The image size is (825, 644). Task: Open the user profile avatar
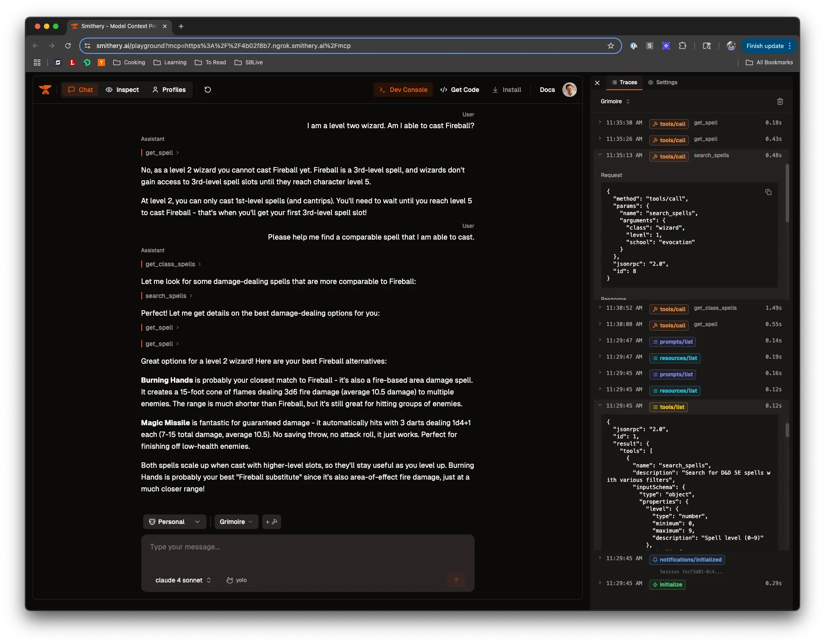[569, 90]
